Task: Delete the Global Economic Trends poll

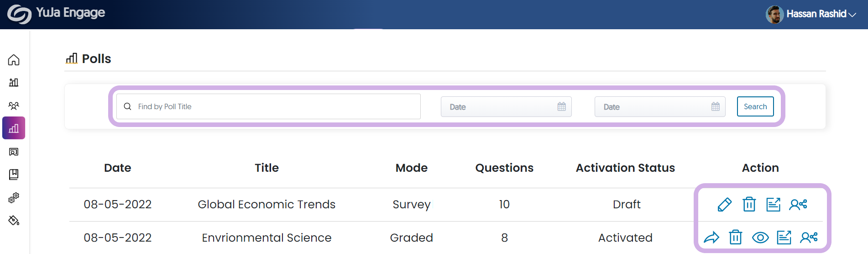Action: pos(749,204)
